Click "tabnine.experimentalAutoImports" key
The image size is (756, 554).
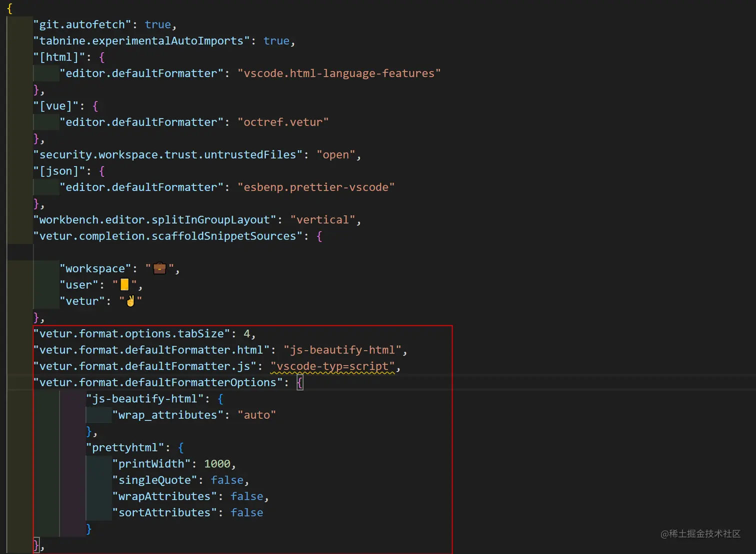(141, 41)
